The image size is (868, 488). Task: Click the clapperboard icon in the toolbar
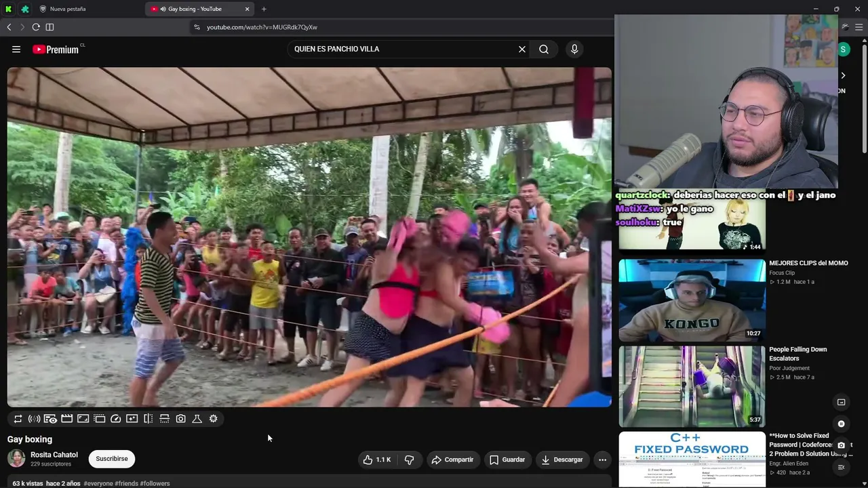(66, 419)
